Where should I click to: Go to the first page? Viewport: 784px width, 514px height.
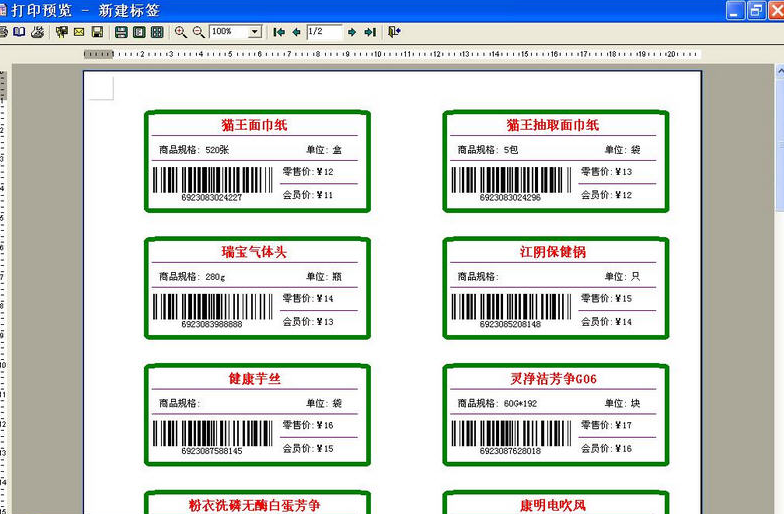click(x=279, y=32)
